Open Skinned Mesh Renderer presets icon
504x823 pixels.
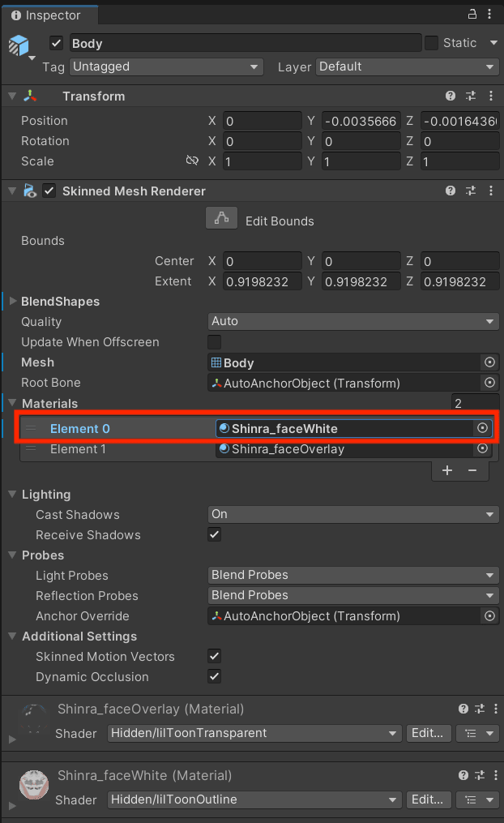(471, 191)
